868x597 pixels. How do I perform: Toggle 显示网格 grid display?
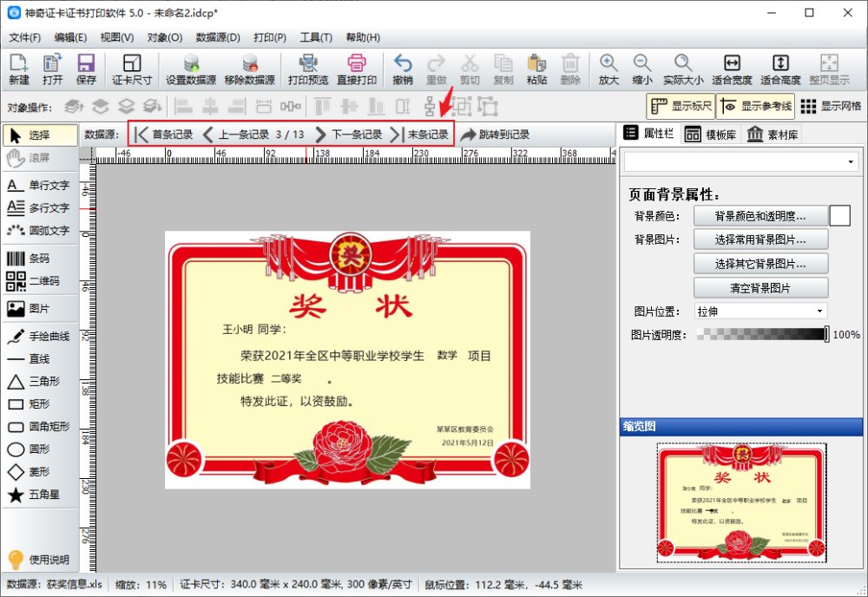tap(831, 106)
